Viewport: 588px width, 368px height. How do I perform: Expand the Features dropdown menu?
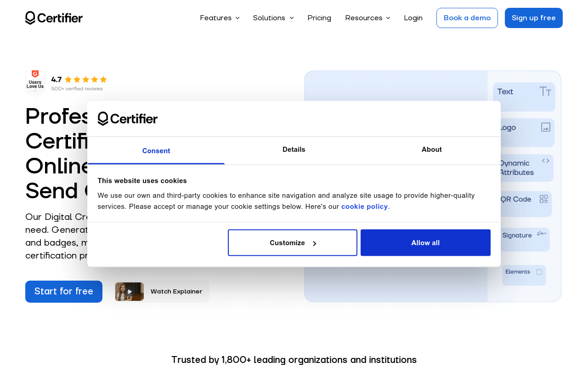(x=220, y=18)
